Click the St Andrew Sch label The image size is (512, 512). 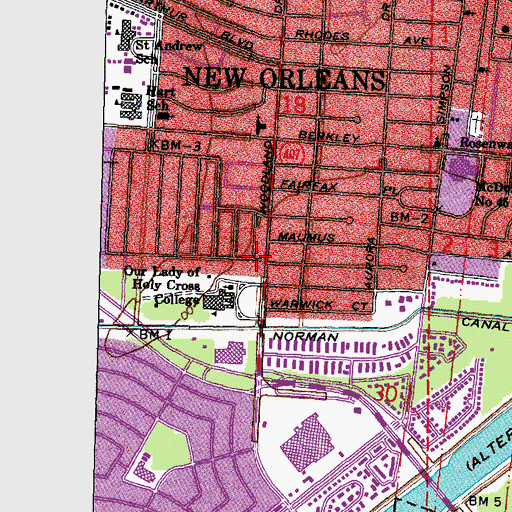pos(168,52)
